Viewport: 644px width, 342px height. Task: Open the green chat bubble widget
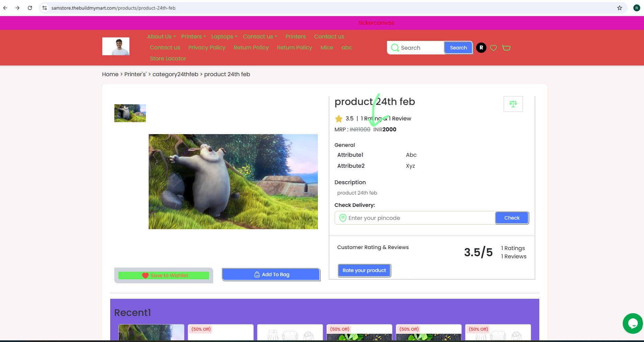pos(633,323)
